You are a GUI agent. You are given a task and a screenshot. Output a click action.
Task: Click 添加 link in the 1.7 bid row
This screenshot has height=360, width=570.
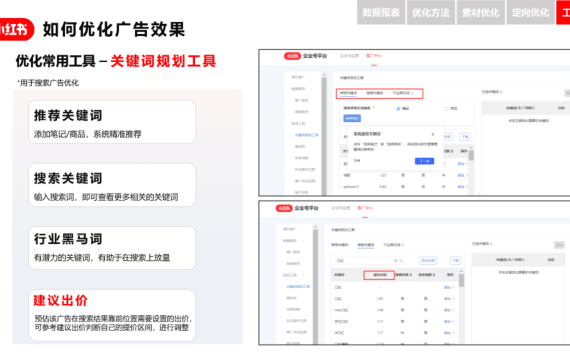pyautogui.click(x=448, y=333)
